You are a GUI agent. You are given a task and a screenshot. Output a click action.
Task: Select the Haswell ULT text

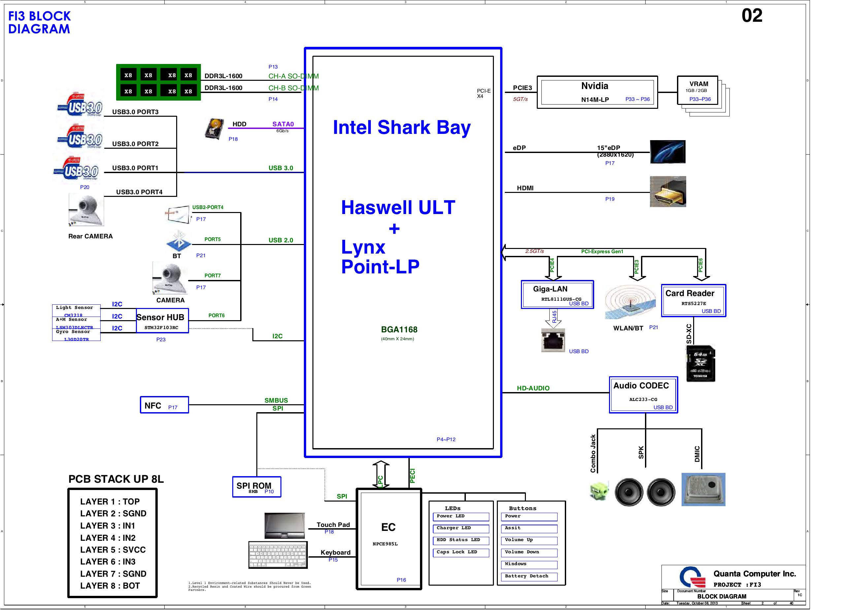tap(398, 207)
